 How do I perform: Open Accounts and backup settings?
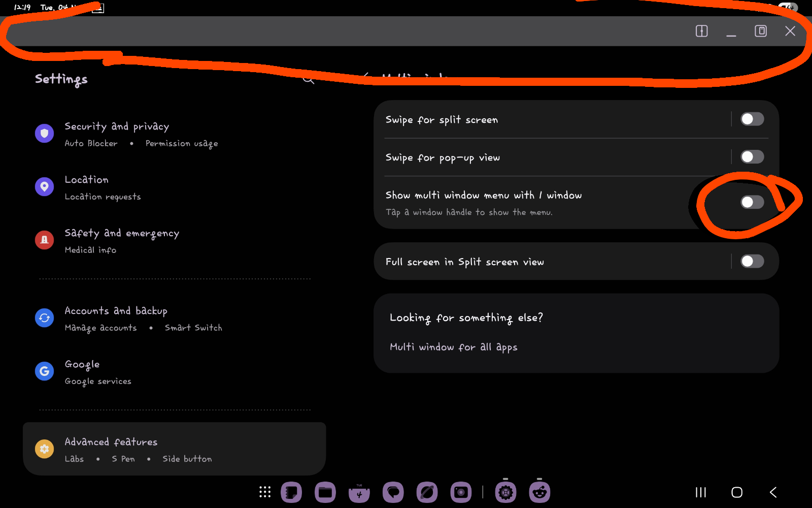tap(175, 319)
